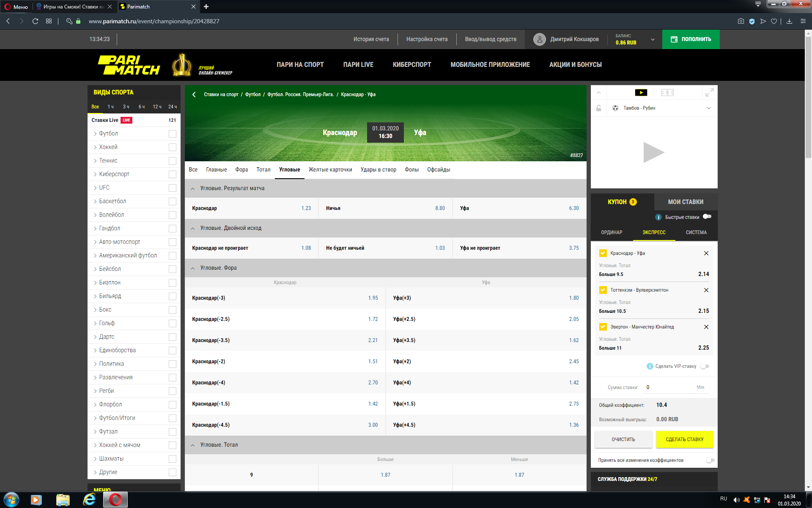This screenshot has height=508, width=812.
Task: Click the snapshot camera icon in address bar
Action: pos(741,21)
